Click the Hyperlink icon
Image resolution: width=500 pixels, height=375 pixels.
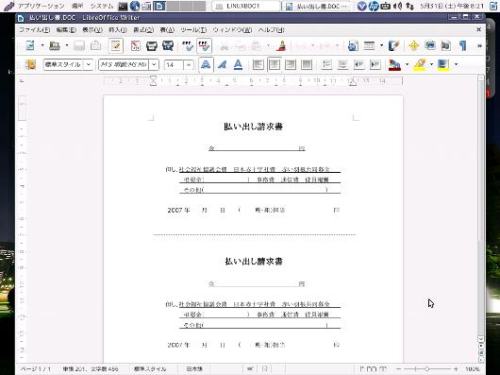tap(353, 46)
